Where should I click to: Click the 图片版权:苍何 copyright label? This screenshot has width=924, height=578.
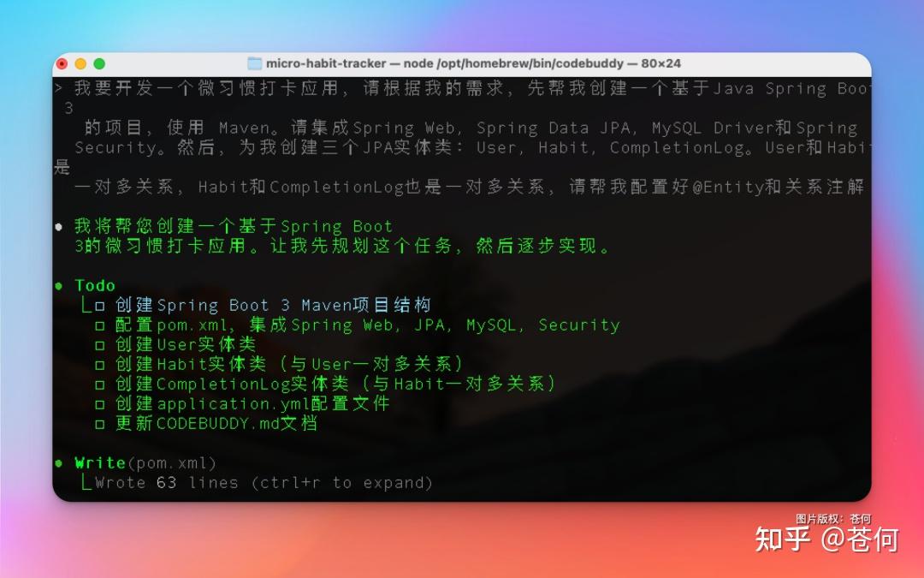[832, 518]
